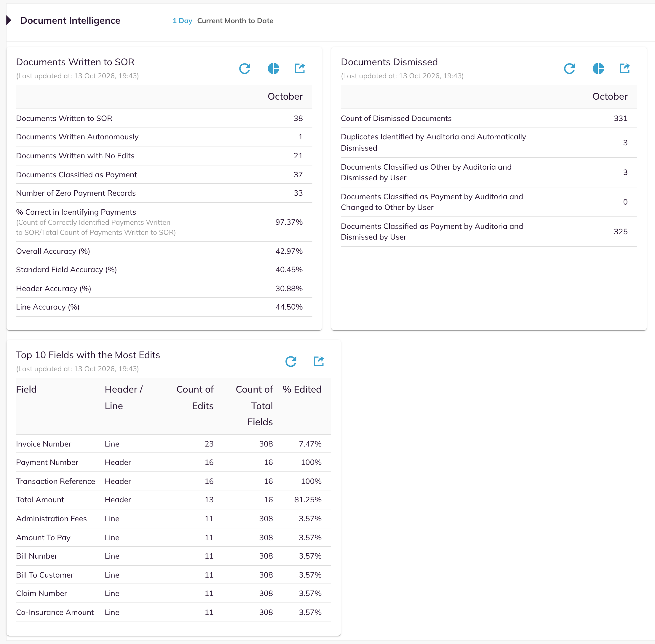Viewport: 655px width, 644px height.
Task: Click the Count of Edits column header
Action: [195, 397]
